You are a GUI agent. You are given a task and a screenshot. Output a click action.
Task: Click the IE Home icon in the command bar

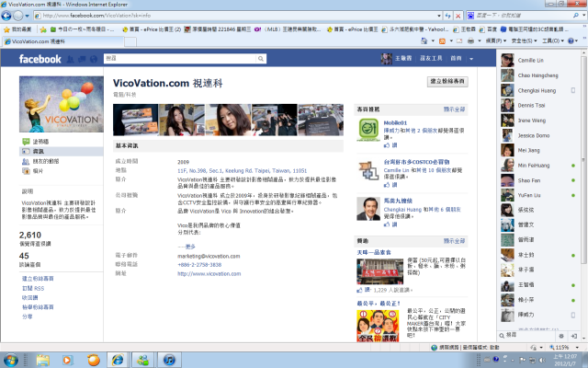(424, 40)
